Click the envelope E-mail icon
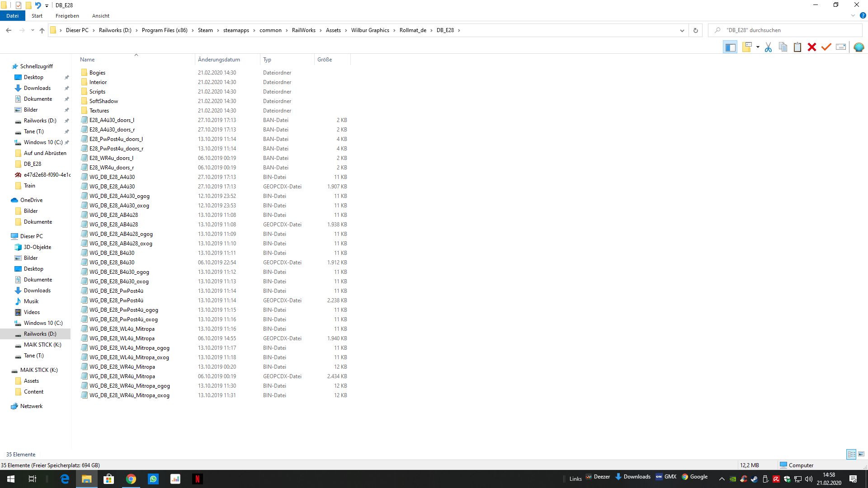868x488 pixels. tap(841, 47)
